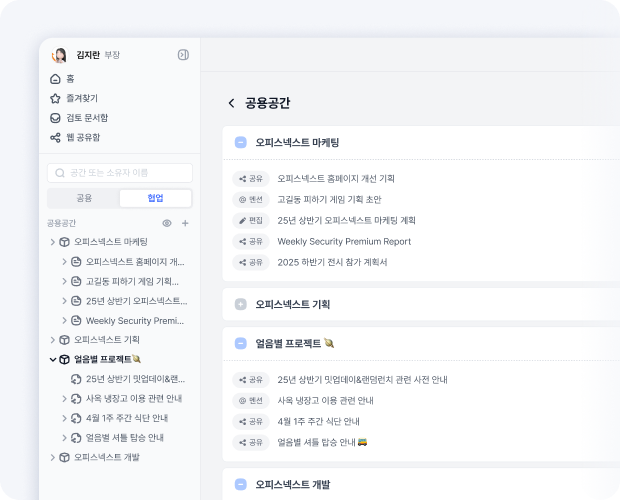Open 웹 공유함 share icon

point(56,137)
